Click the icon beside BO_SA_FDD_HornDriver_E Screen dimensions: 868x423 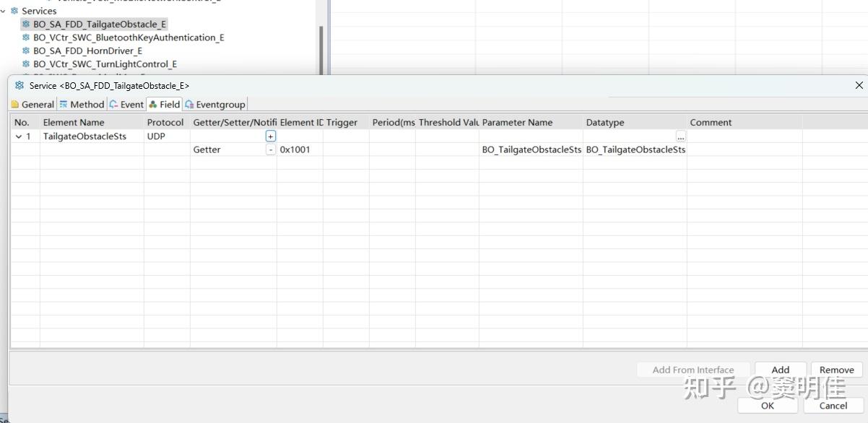(x=26, y=51)
